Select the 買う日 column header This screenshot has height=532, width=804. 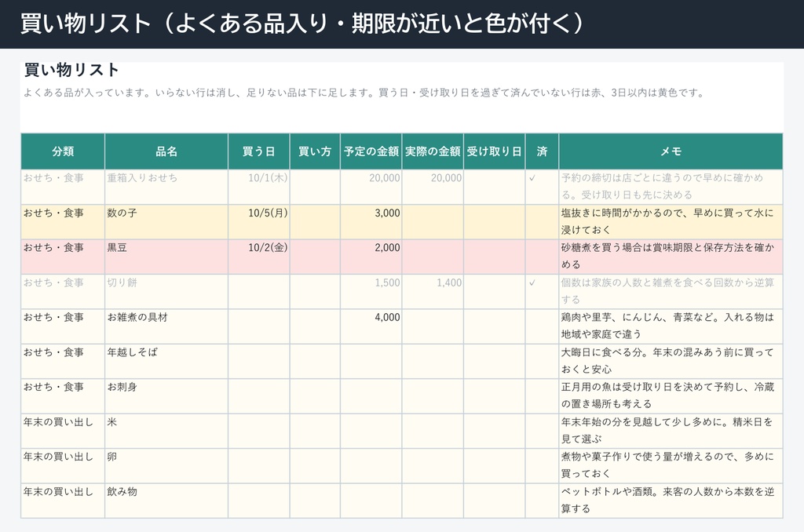[x=259, y=151]
